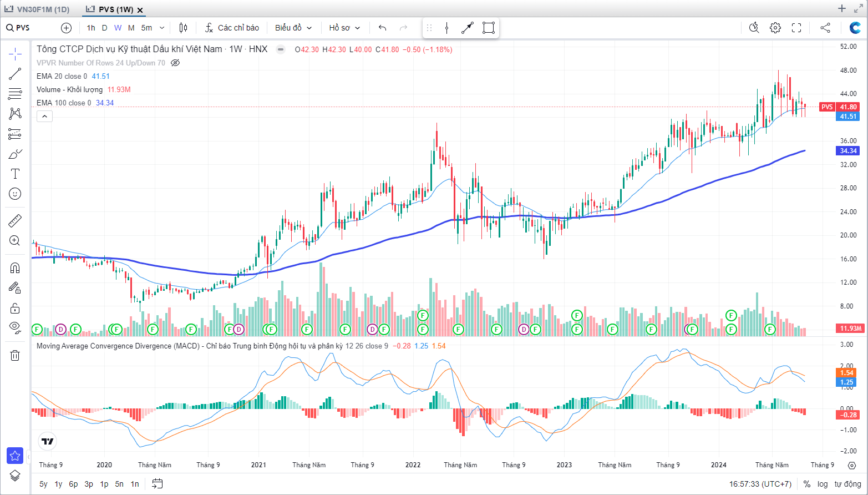
Task: Click the MACD indicator title label
Action: click(190, 346)
